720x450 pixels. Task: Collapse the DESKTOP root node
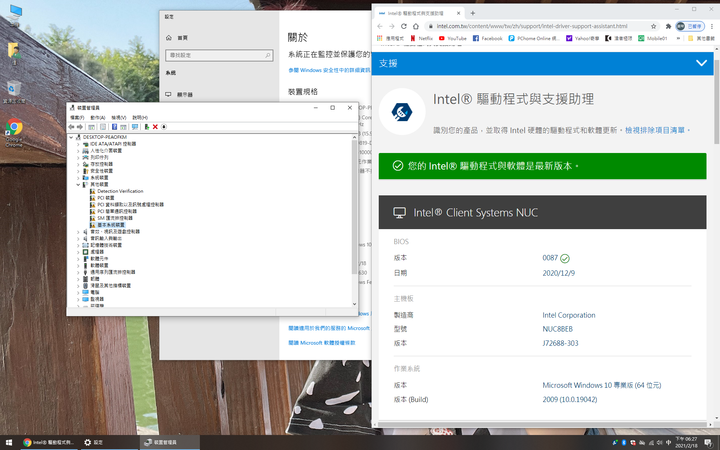[71, 137]
